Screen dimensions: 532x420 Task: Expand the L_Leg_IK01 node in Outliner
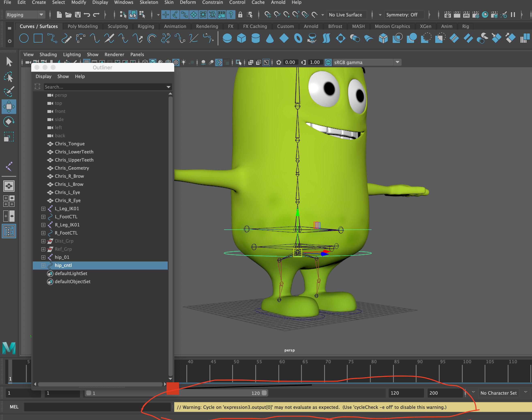[x=43, y=209]
